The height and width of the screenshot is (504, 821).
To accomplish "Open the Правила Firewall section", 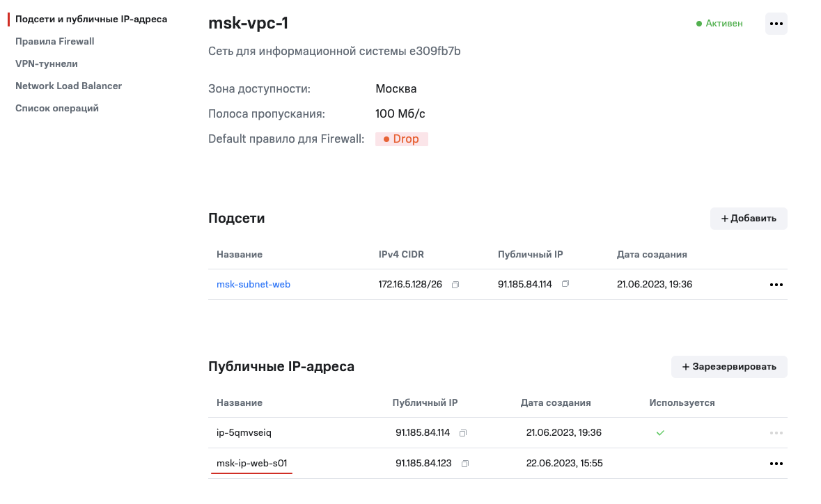I will tap(55, 41).
